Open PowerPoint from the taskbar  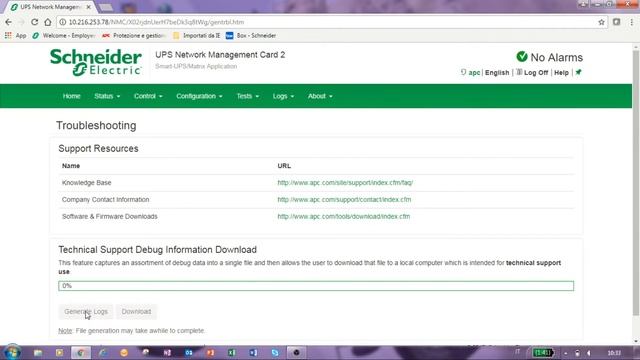(x=210, y=352)
